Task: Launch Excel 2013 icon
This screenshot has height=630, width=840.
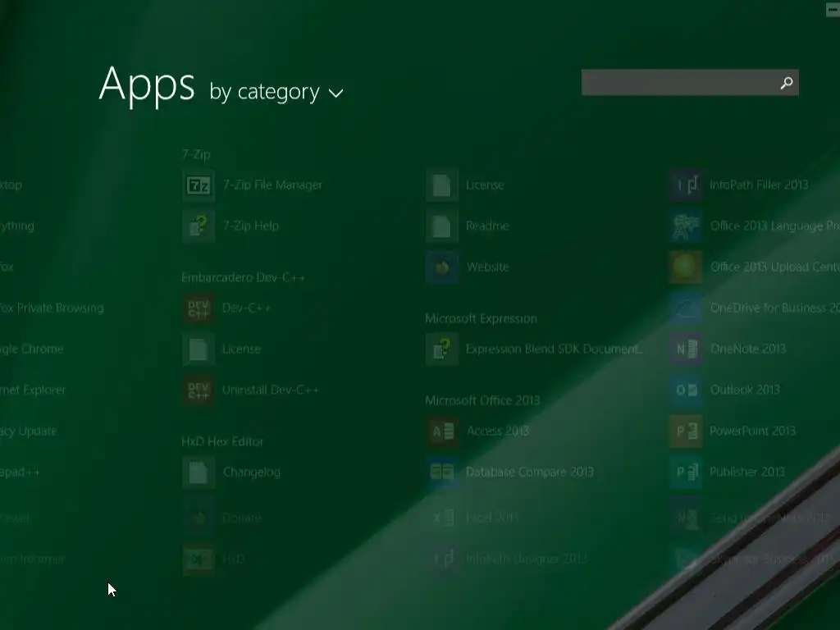Action: [442, 518]
